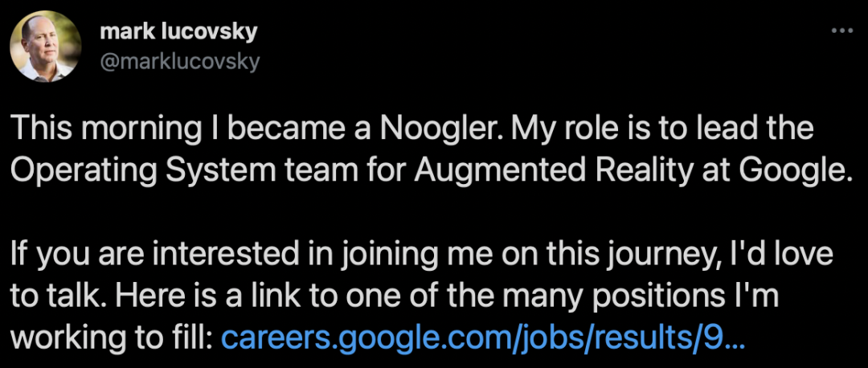
Task: Click mark lucovsky's profile picture
Action: pyautogui.click(x=45, y=46)
